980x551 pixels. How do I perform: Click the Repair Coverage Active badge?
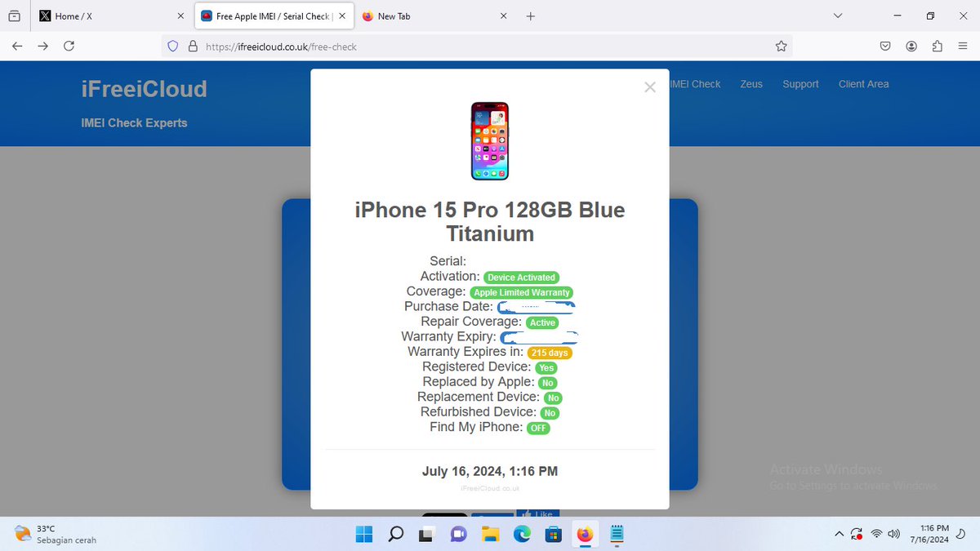point(542,322)
